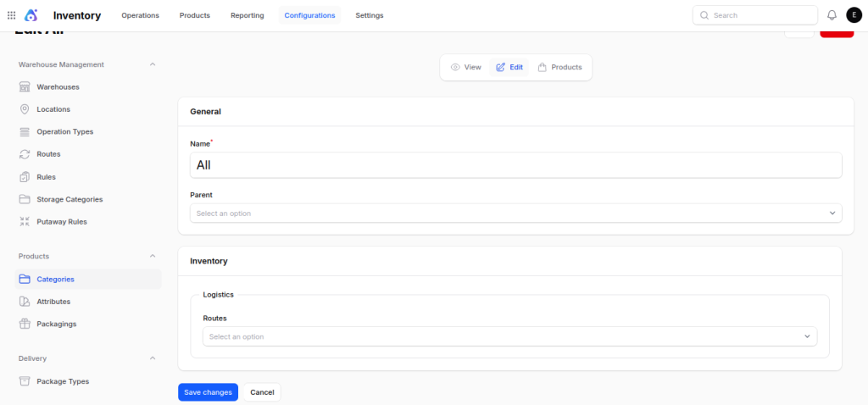Viewport: 868px width, 405px height.
Task: Click the shopping bag icon on Products tab
Action: coord(542,67)
